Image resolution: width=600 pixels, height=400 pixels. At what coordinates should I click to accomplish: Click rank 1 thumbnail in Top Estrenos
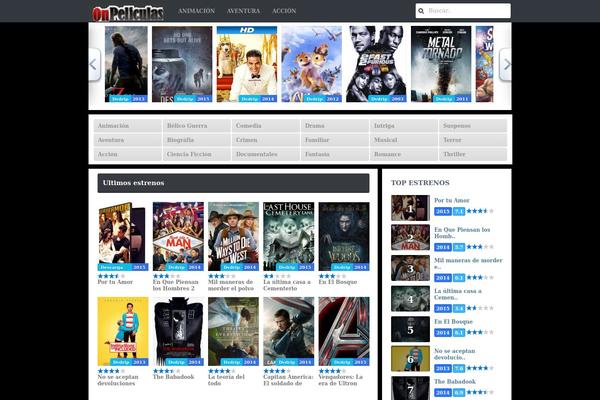pyautogui.click(x=410, y=208)
